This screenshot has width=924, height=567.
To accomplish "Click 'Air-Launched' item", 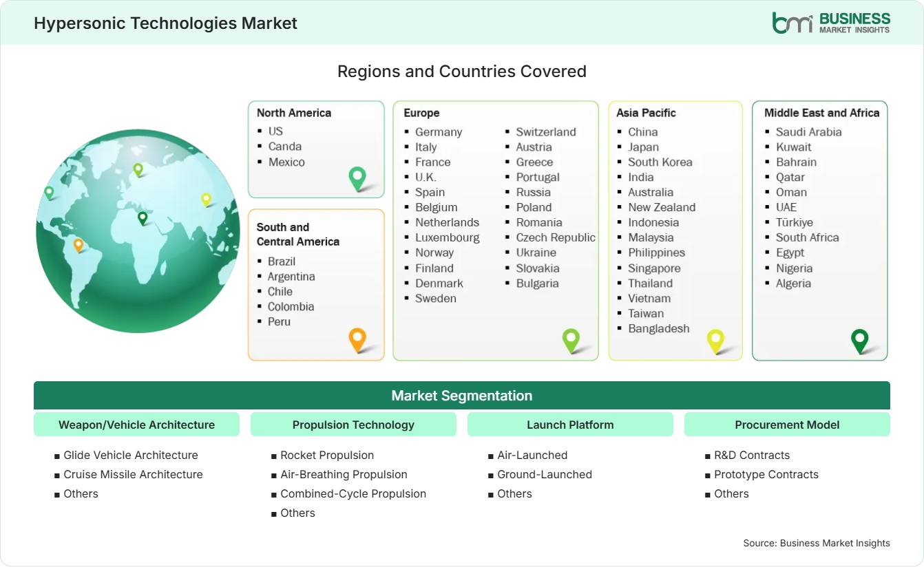I will [x=532, y=455].
